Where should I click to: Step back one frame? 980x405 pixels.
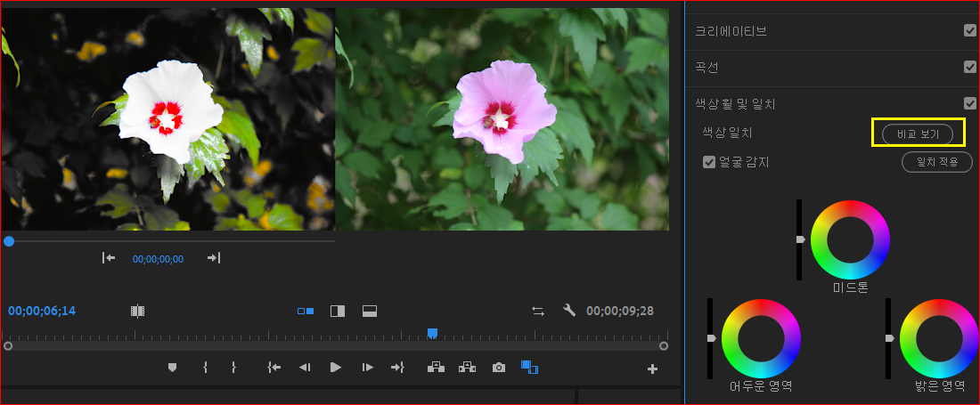pyautogui.click(x=305, y=368)
